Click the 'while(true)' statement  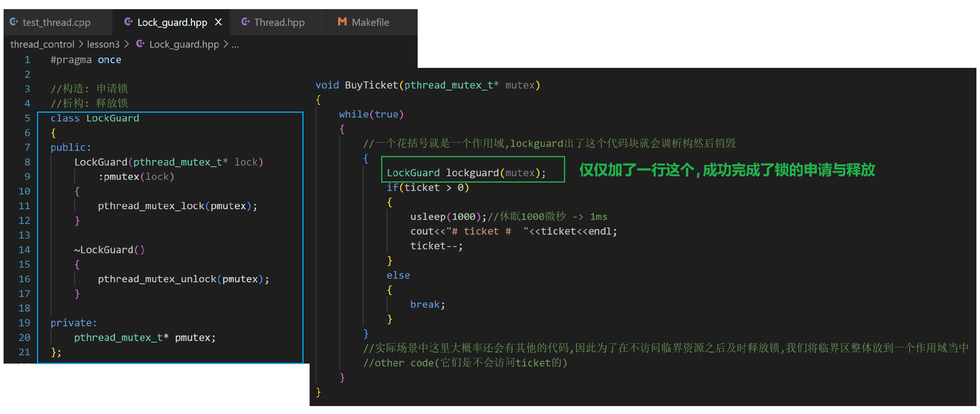tap(371, 114)
